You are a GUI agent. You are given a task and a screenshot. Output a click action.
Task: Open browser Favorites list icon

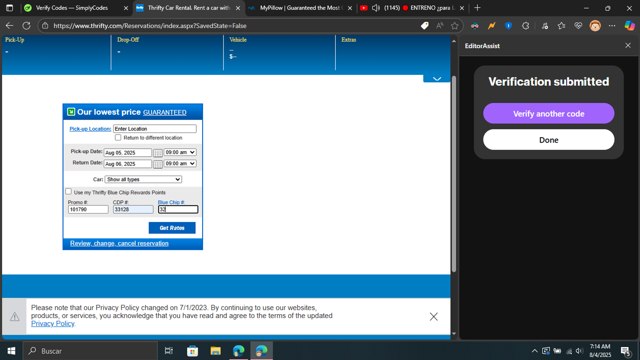coord(561,26)
